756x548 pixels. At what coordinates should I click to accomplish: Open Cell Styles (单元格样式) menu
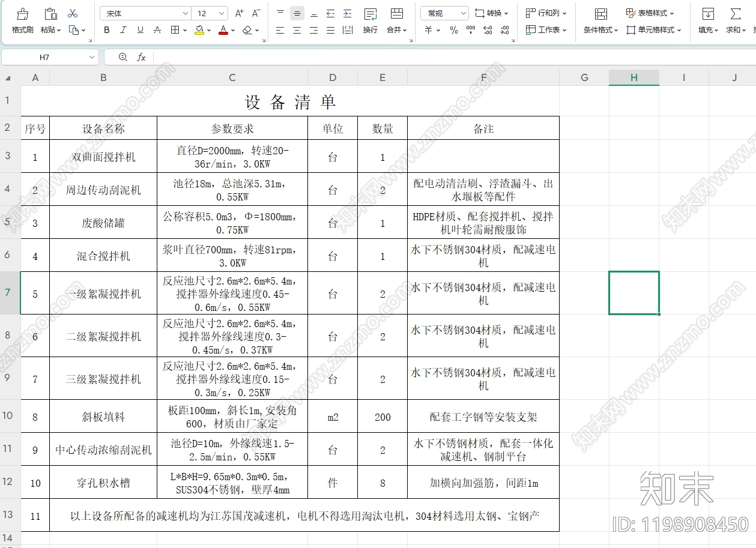tap(654, 30)
